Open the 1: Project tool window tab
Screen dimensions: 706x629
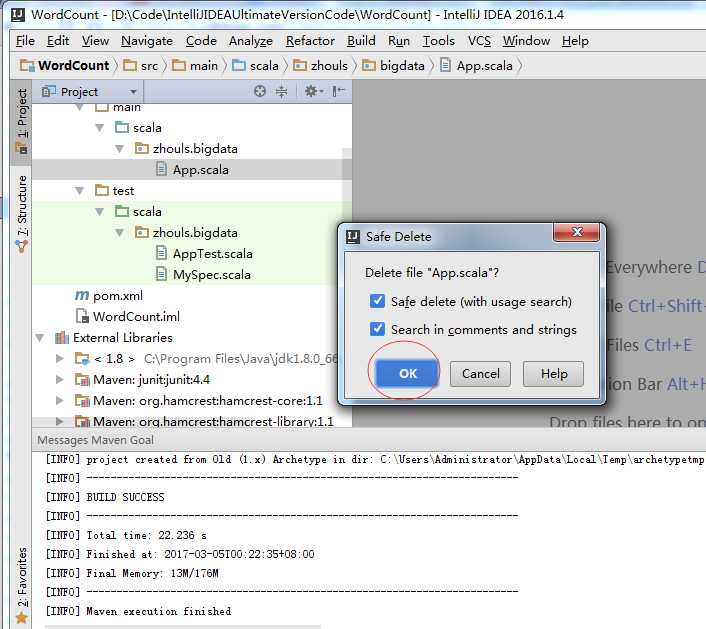point(22,122)
